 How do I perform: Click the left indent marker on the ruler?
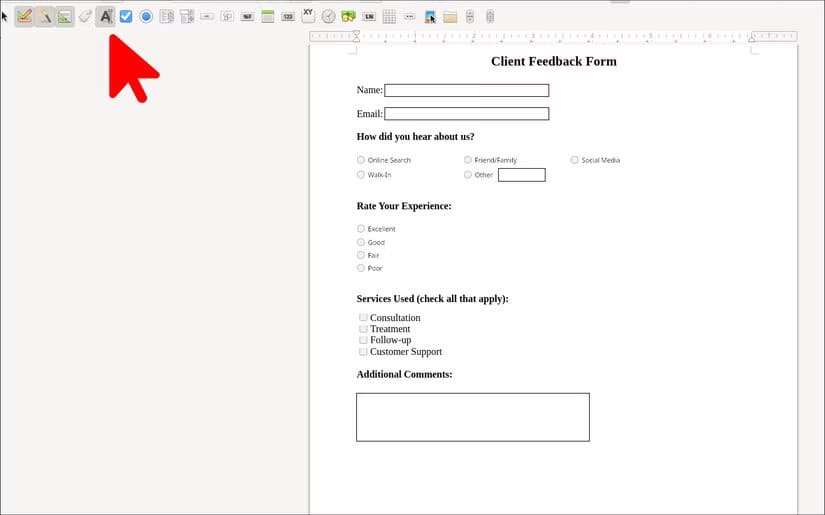click(356, 36)
